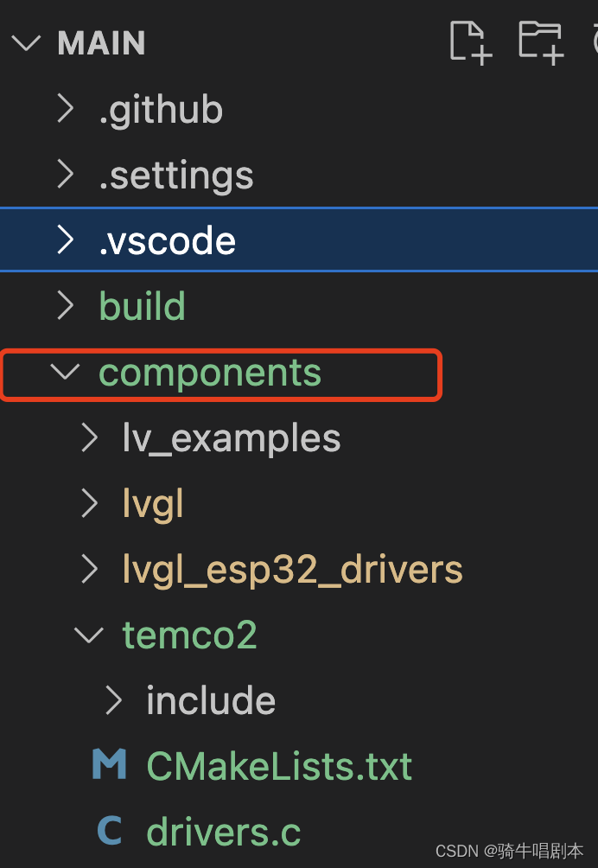Click the New File icon

tap(471, 43)
